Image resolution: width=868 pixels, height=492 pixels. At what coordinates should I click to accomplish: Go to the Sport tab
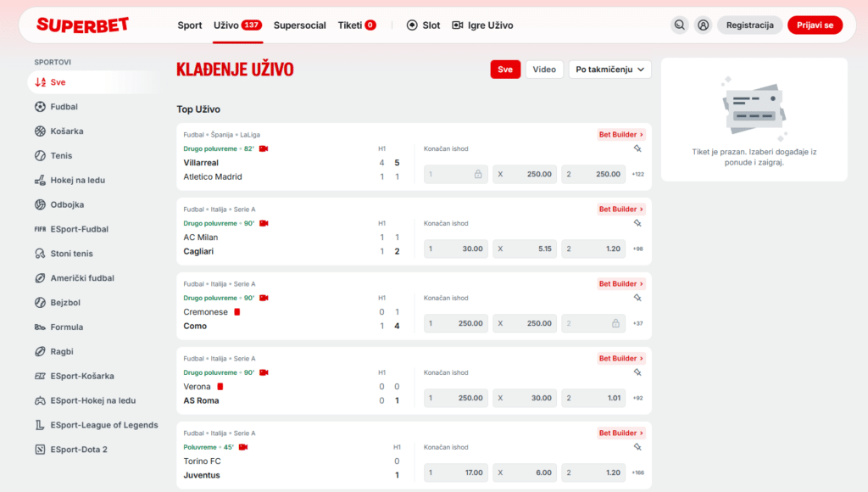tap(189, 25)
